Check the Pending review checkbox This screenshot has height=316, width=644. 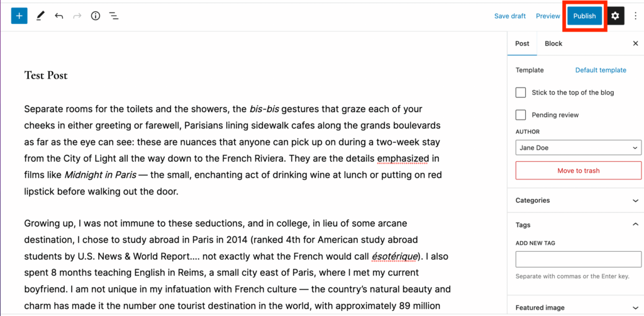[x=521, y=115]
